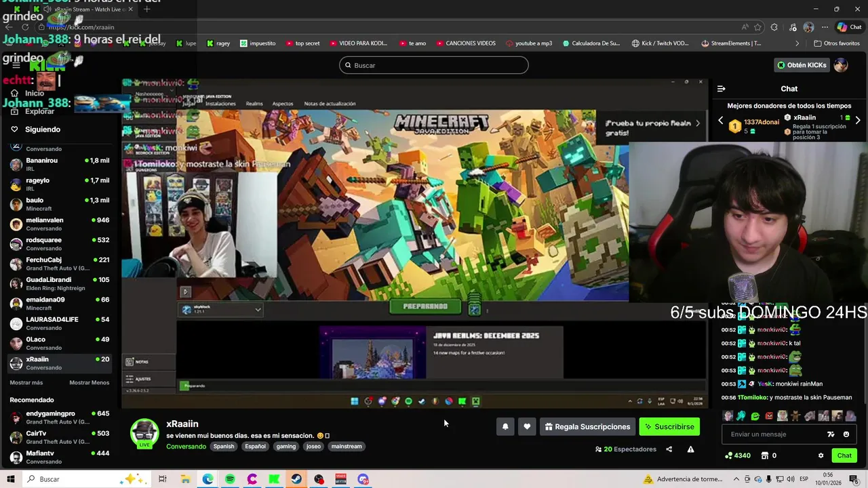Open chat identity icon beside emoji button
This screenshot has width=868, height=488.
831,434
